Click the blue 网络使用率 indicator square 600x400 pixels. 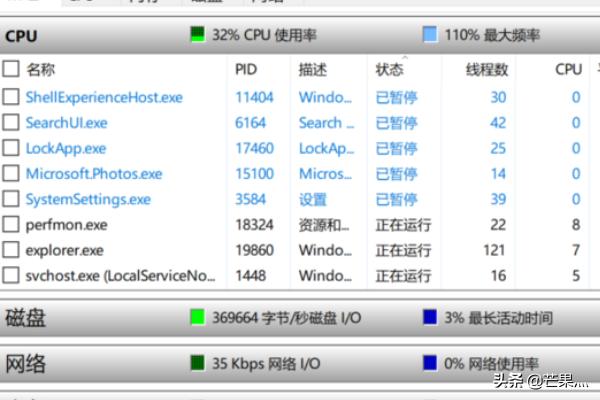tap(430, 363)
